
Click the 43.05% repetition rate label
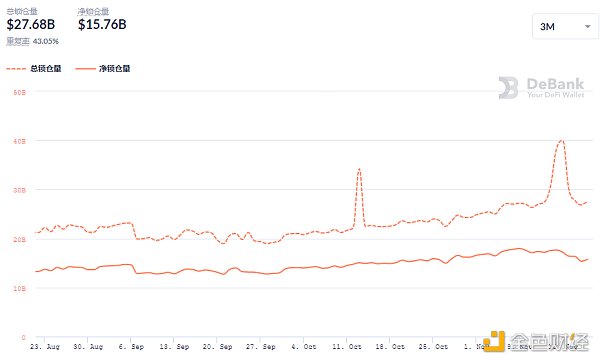pyautogui.click(x=46, y=41)
